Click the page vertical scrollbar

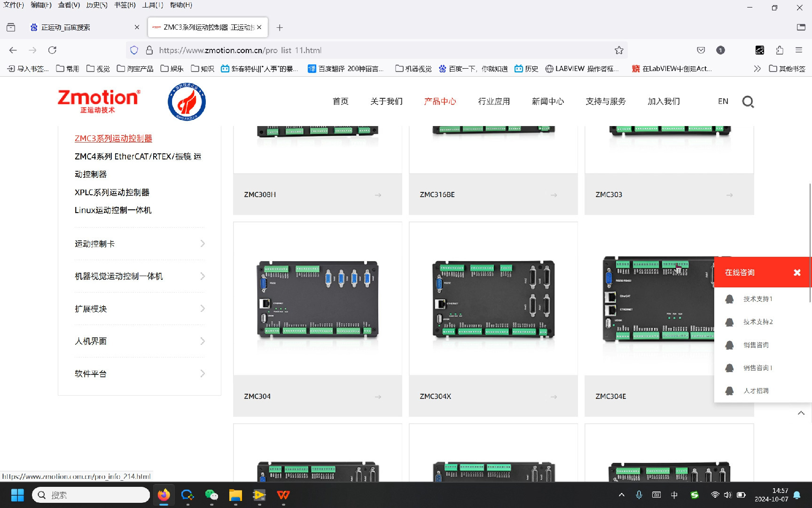click(x=810, y=243)
